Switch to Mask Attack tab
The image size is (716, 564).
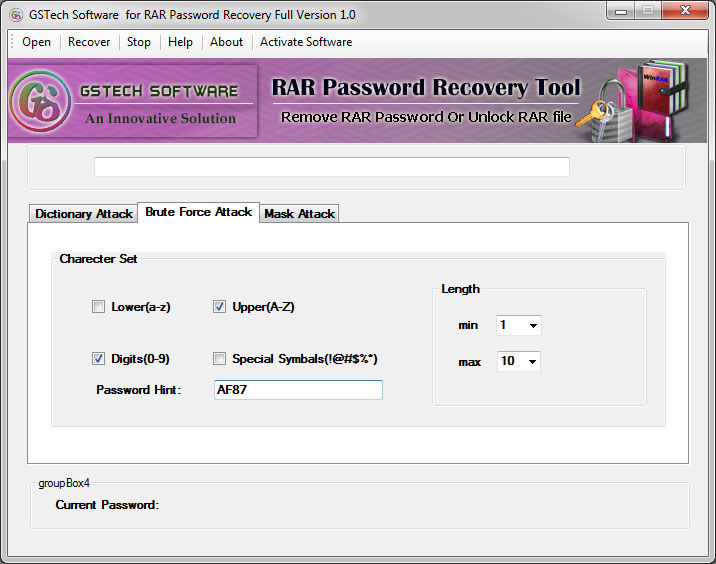300,214
